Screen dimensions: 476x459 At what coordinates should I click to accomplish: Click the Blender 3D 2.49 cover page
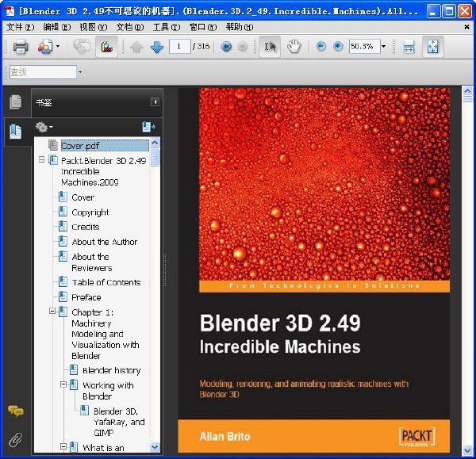(314, 270)
